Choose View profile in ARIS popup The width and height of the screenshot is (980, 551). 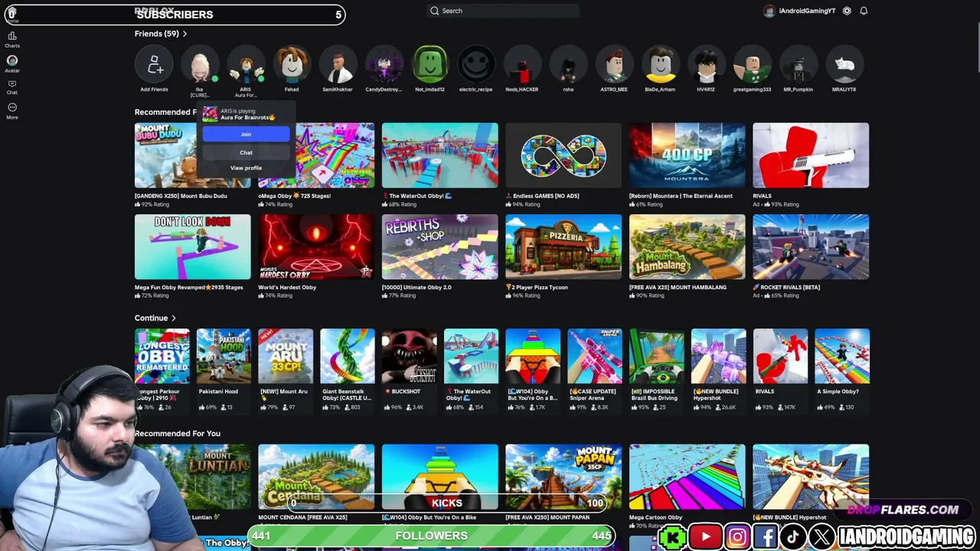click(x=246, y=168)
